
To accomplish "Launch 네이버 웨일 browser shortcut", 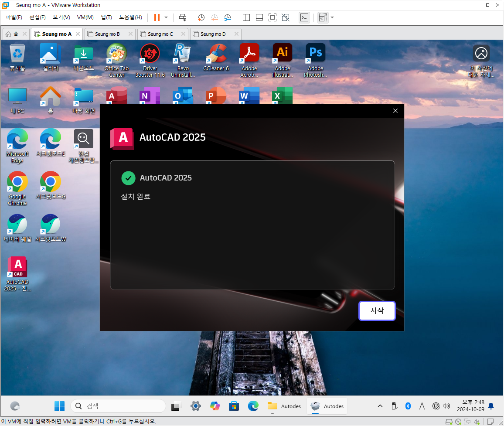I will pyautogui.click(x=17, y=228).
